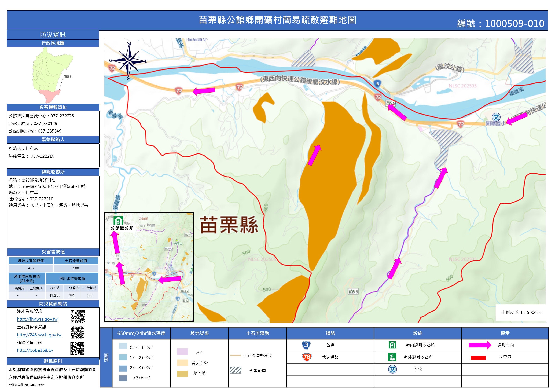Click the school legend icon
Screen dimensions: 555x392
(x=392, y=369)
